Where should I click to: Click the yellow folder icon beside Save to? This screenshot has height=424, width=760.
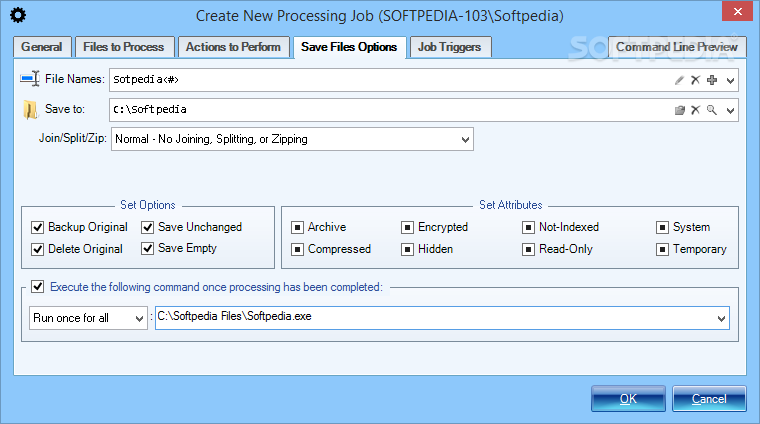pos(30,110)
